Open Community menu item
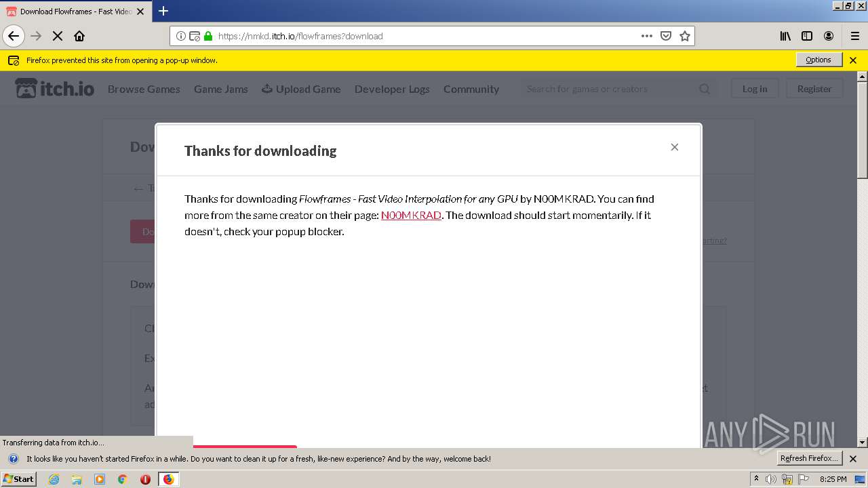The width and height of the screenshot is (868, 488). click(471, 89)
